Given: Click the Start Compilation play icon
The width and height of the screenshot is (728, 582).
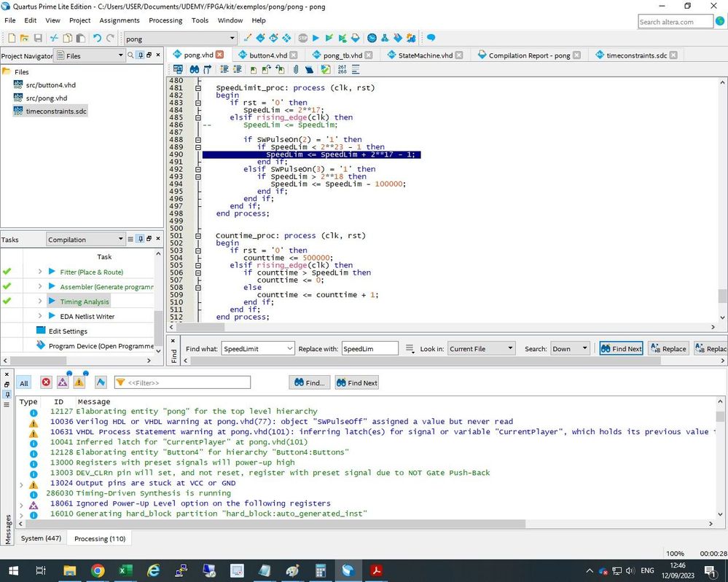Looking at the screenshot, I should click(316, 38).
